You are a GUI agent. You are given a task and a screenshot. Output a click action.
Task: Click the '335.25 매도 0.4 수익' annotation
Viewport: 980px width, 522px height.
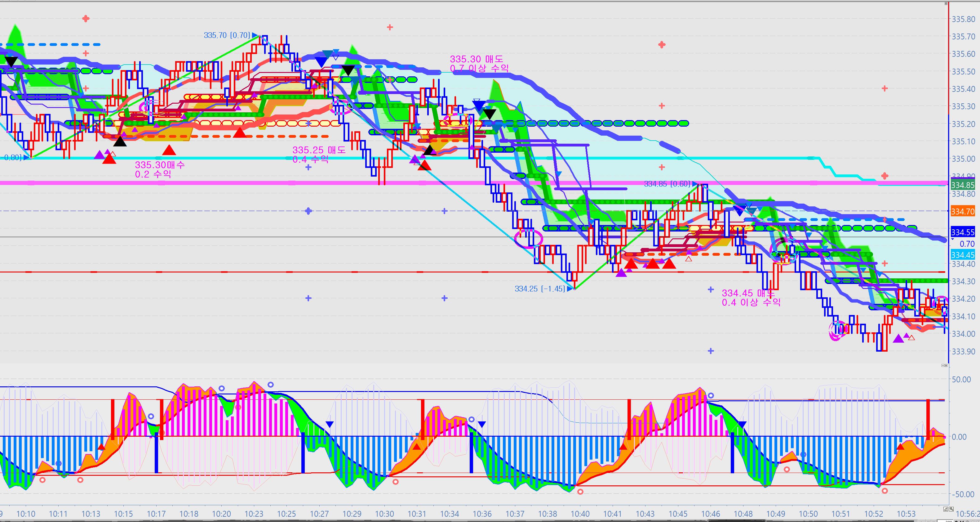click(x=319, y=154)
